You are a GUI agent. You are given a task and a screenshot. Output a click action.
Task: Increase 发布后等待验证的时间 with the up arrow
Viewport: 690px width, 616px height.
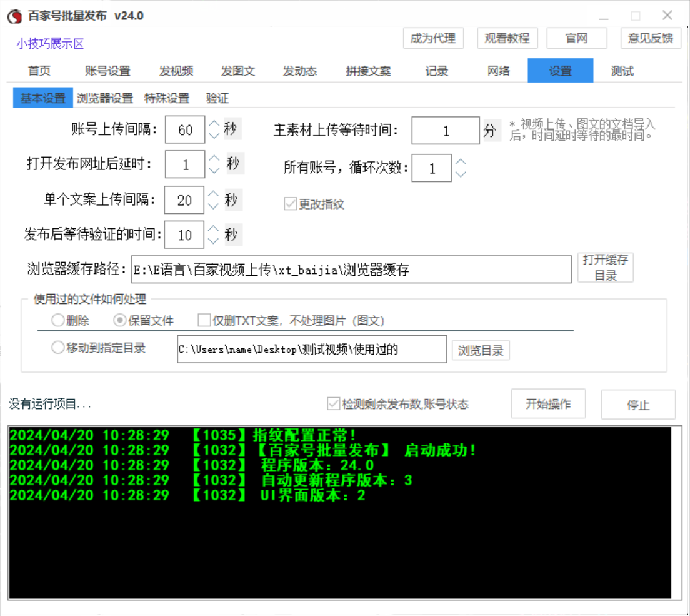[x=213, y=229]
